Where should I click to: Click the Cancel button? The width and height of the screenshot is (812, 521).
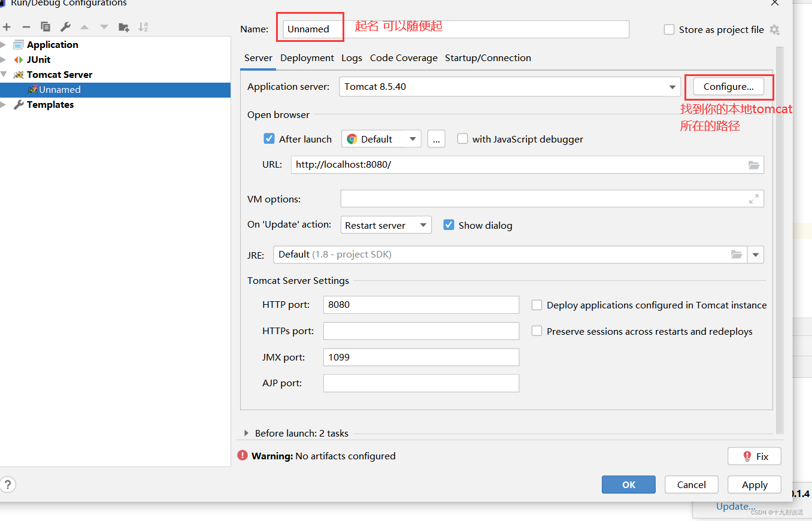point(692,485)
